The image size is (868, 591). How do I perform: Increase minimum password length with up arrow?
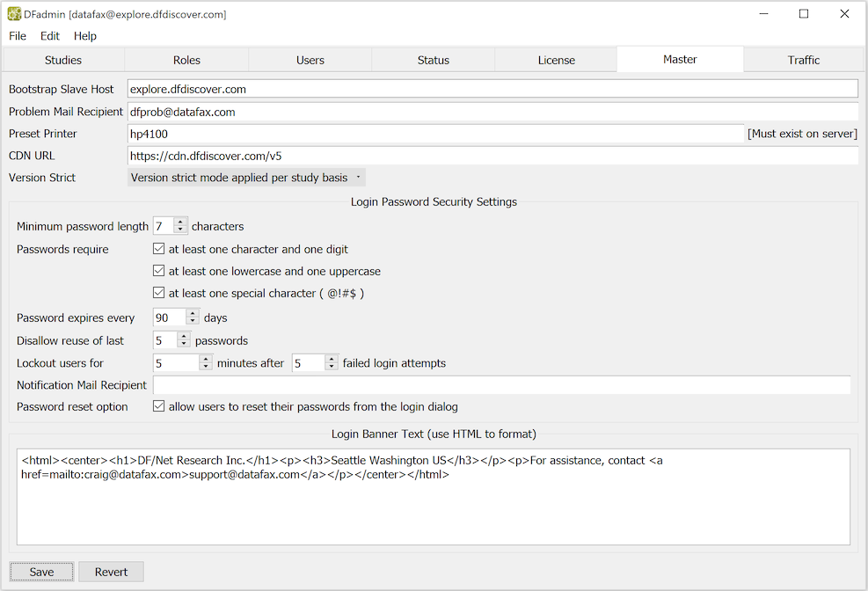tap(180, 223)
